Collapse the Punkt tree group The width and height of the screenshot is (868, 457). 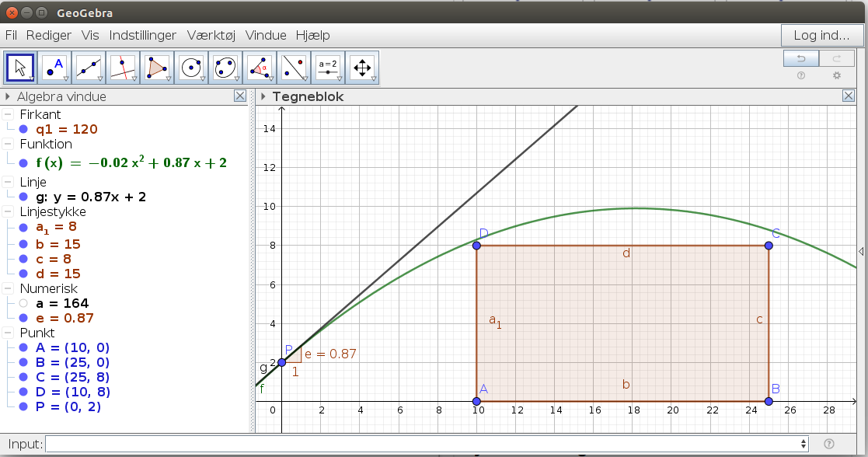[8, 333]
